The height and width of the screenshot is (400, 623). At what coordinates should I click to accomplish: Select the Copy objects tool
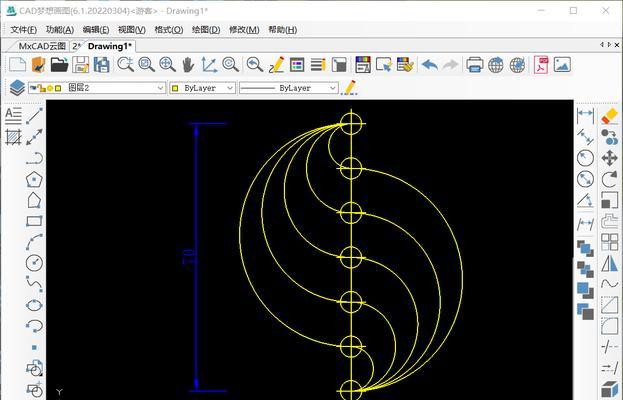609,137
